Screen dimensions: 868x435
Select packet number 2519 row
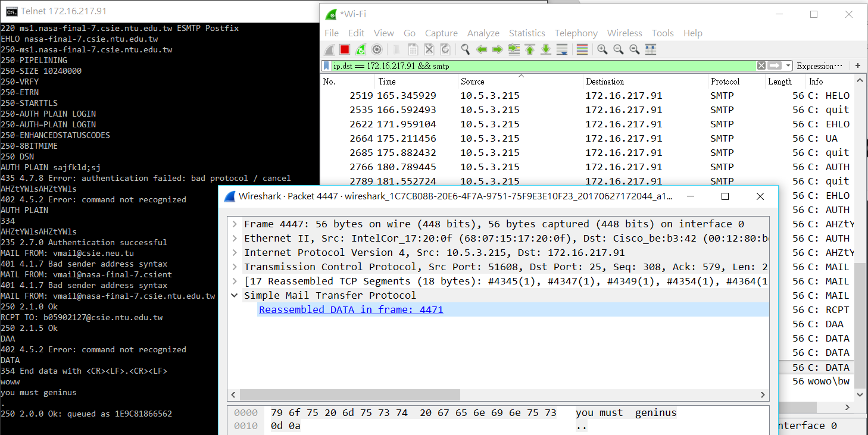click(x=588, y=95)
